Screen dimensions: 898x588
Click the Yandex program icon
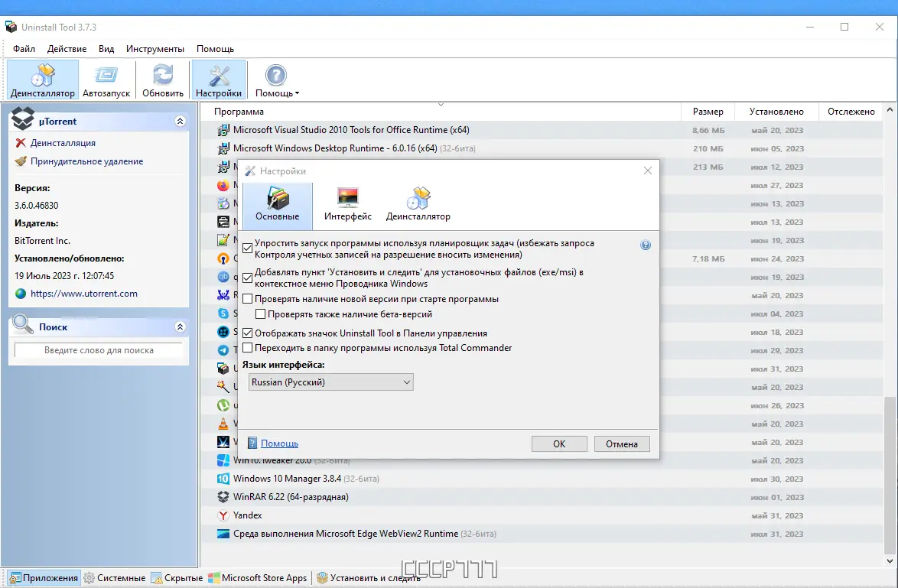click(x=223, y=515)
